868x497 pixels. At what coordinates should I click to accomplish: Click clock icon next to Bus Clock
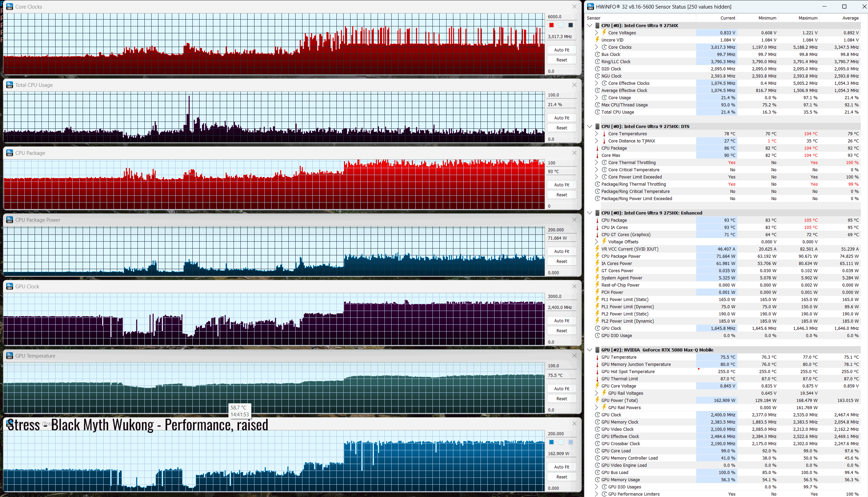(597, 54)
